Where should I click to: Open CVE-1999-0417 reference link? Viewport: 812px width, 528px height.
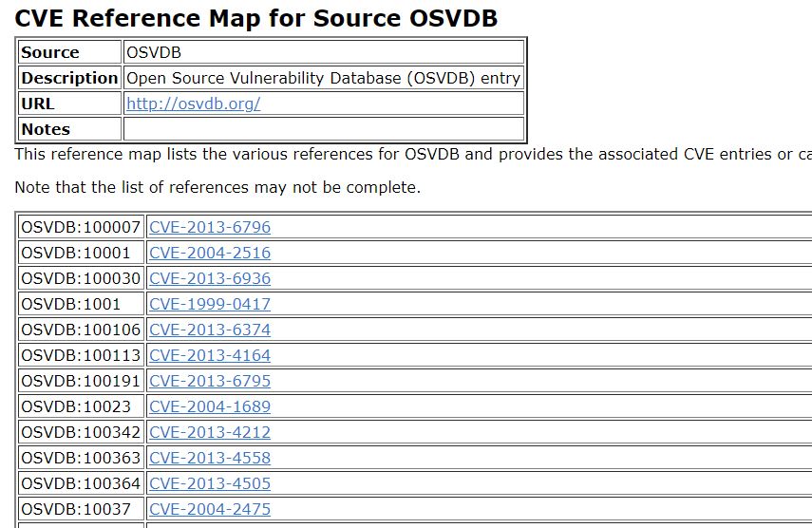pos(210,304)
